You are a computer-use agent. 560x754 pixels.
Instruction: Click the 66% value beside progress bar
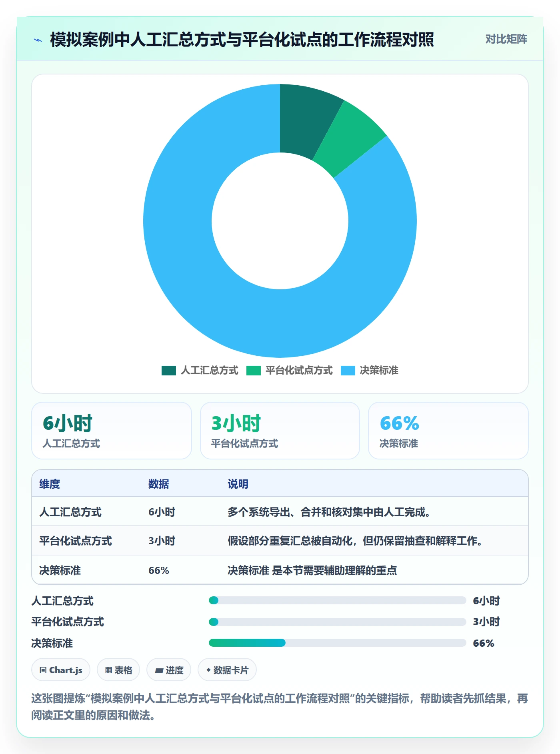click(484, 643)
